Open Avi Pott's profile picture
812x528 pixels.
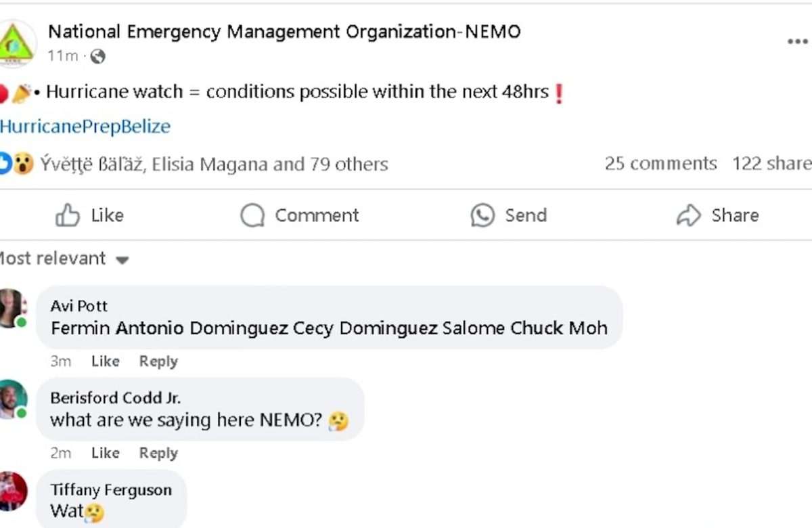12,309
